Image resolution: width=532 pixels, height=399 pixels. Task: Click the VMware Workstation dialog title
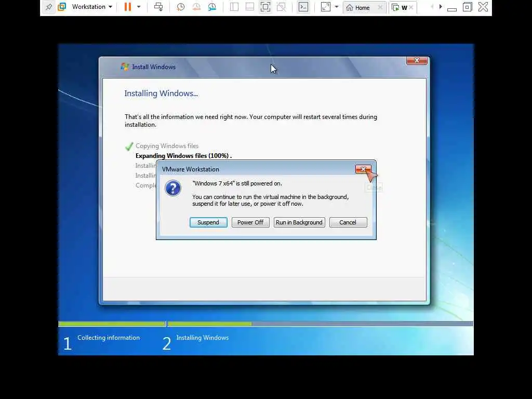pyautogui.click(x=191, y=169)
